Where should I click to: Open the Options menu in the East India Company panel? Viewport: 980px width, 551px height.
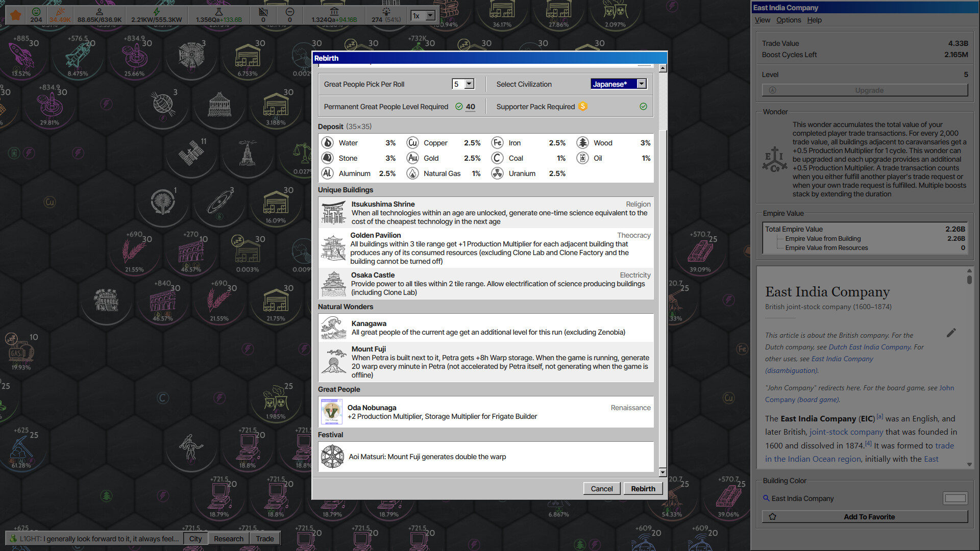click(x=788, y=20)
